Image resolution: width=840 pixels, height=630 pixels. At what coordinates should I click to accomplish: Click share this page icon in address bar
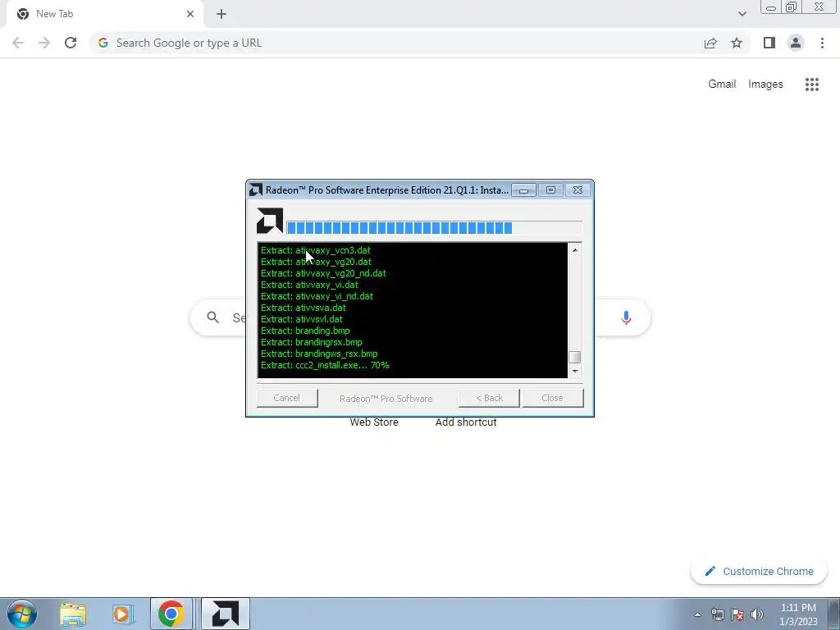[x=710, y=43]
